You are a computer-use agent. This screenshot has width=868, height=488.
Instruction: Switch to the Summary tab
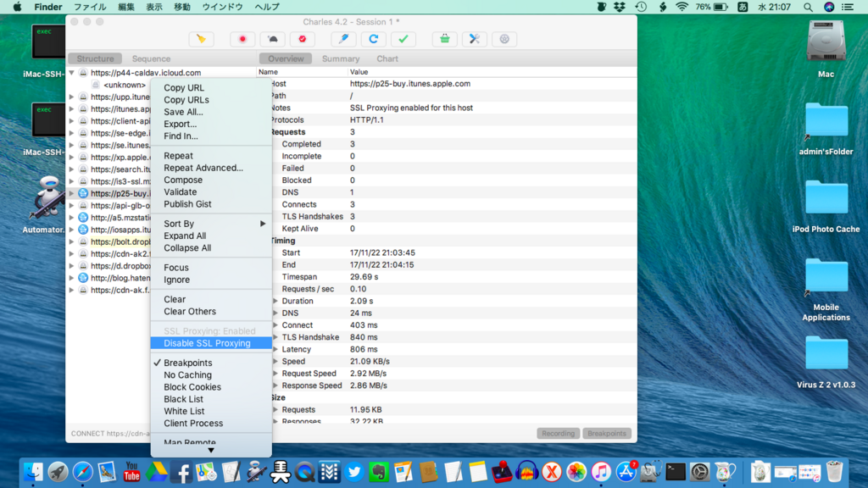(x=341, y=58)
